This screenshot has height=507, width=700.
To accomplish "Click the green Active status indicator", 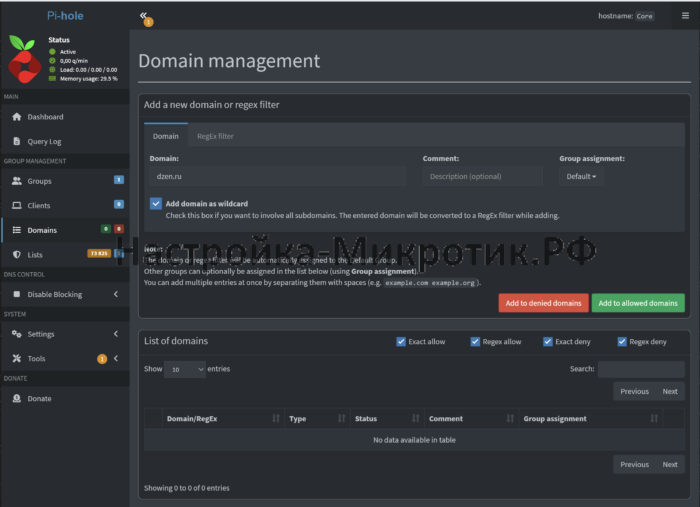I will [x=52, y=52].
